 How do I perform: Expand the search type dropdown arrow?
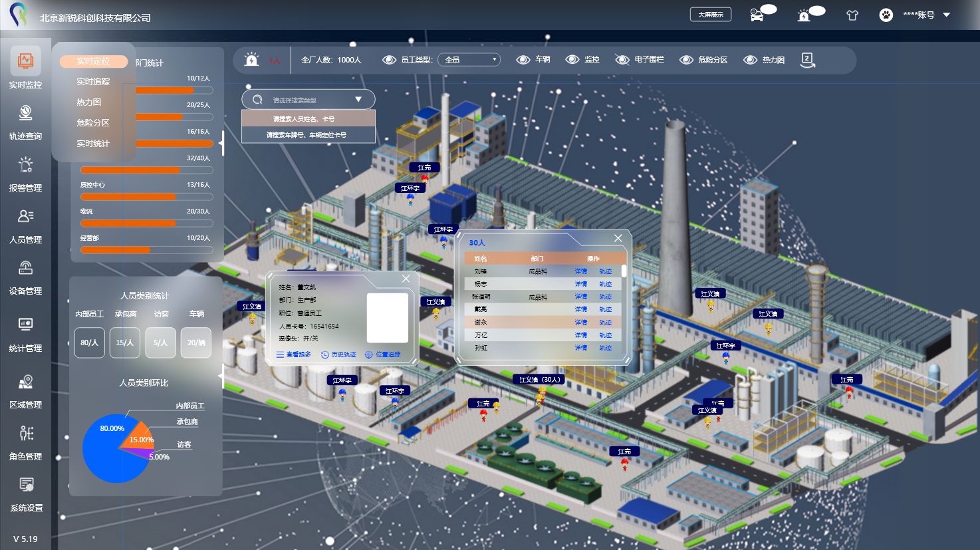click(x=358, y=100)
